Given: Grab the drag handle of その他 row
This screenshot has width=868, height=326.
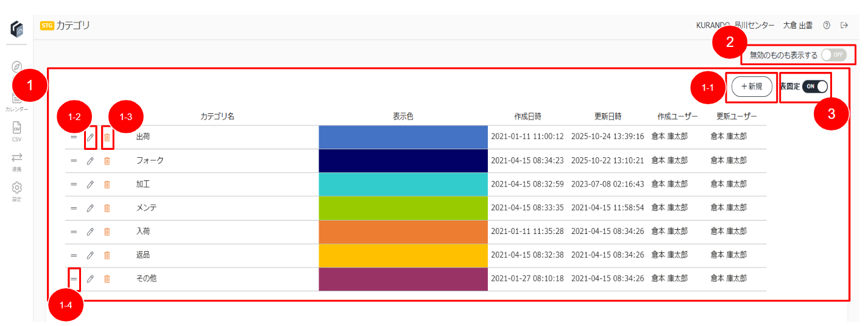Looking at the screenshot, I should coord(74,278).
